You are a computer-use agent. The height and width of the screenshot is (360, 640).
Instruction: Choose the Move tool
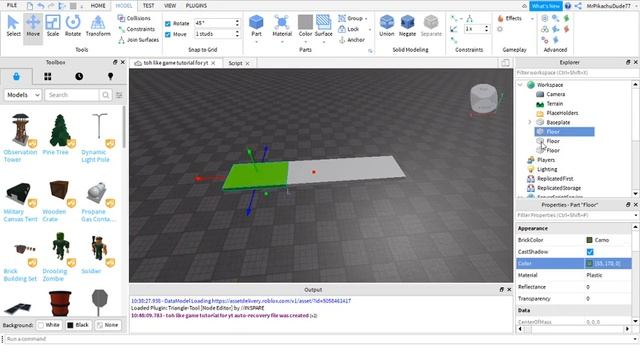33,26
